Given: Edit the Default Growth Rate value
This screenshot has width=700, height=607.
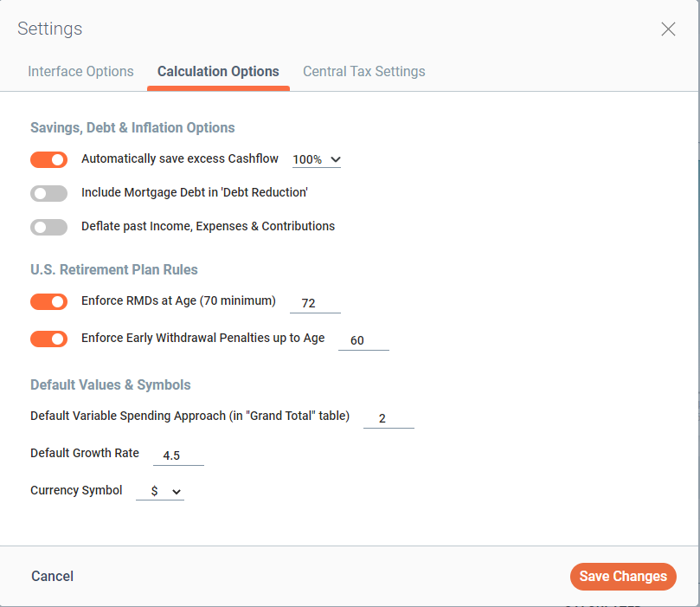Looking at the screenshot, I should (x=178, y=453).
